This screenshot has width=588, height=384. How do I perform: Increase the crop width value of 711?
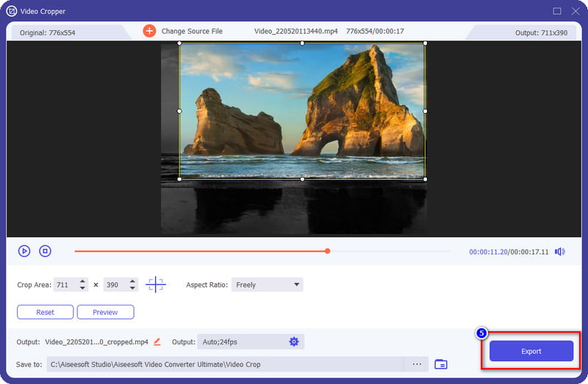tap(82, 282)
